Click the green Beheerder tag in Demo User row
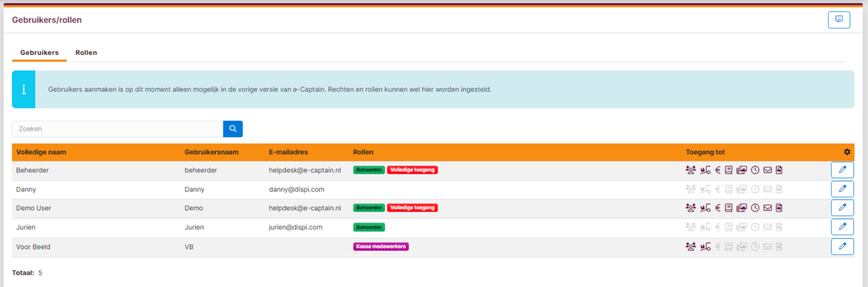The height and width of the screenshot is (287, 868). pyautogui.click(x=369, y=208)
